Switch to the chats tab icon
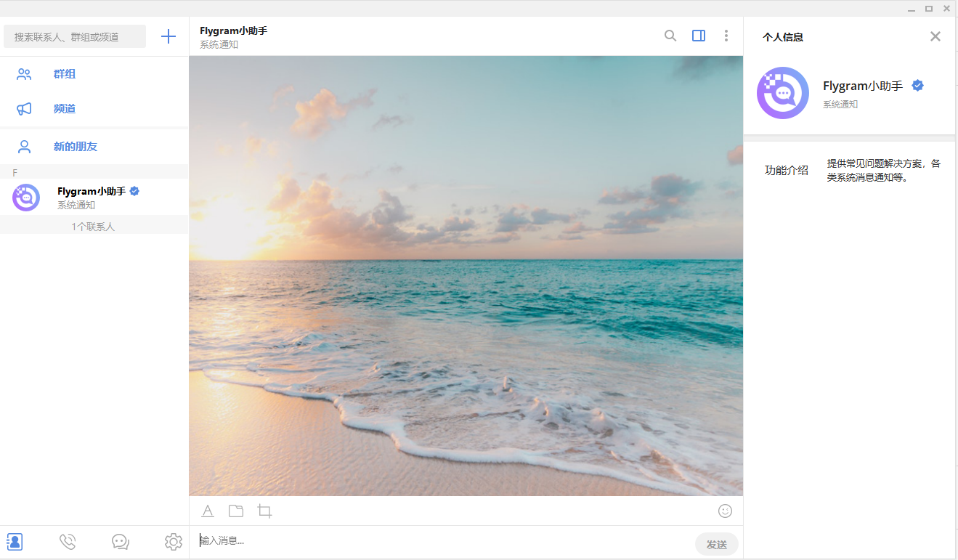958x560 pixels. 121,542
